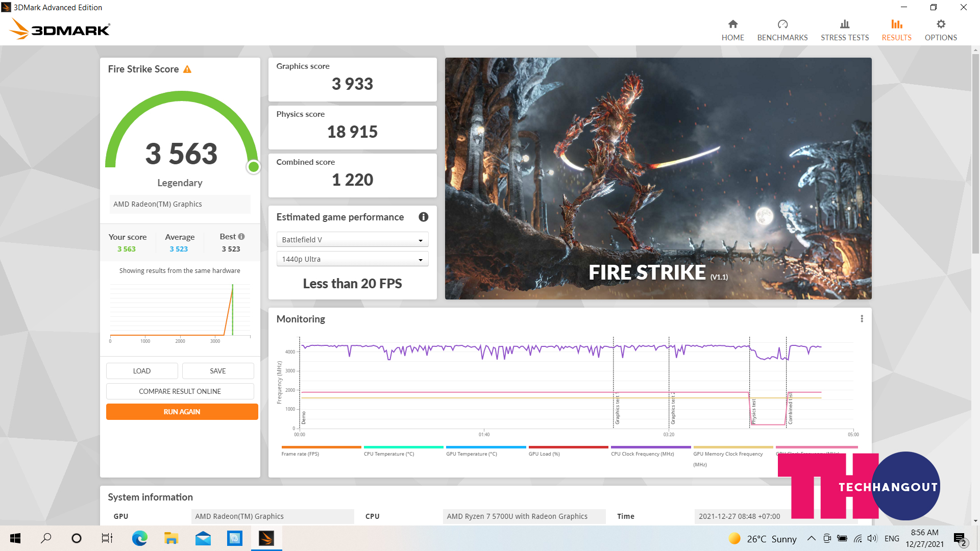Expand the 1440p Ultra resolution dropdown
The image size is (980, 551).
click(x=352, y=259)
